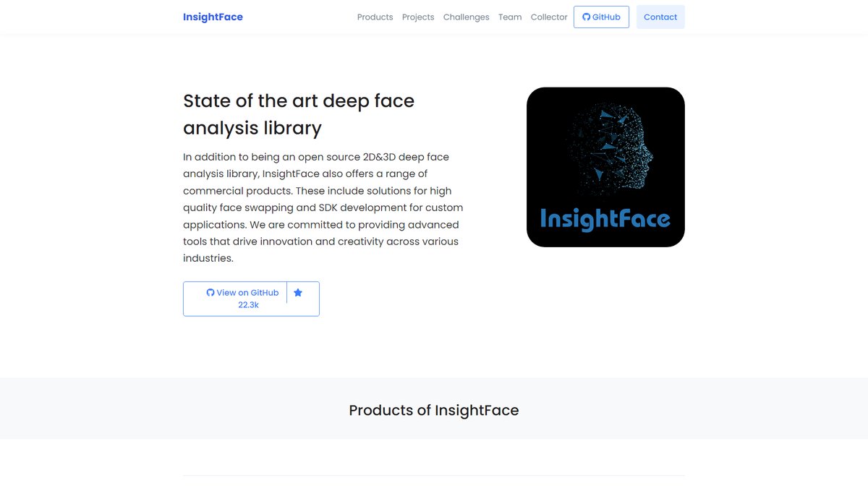Open the Projects nav item
This screenshot has height=488, width=868.
coord(418,17)
